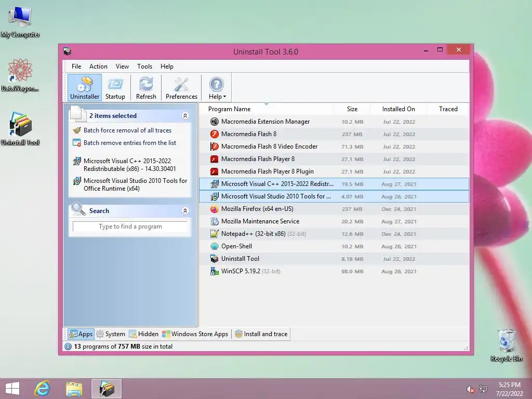
Task: Click the Macromedia Flash Player 8 row icon
Action: [214, 159]
